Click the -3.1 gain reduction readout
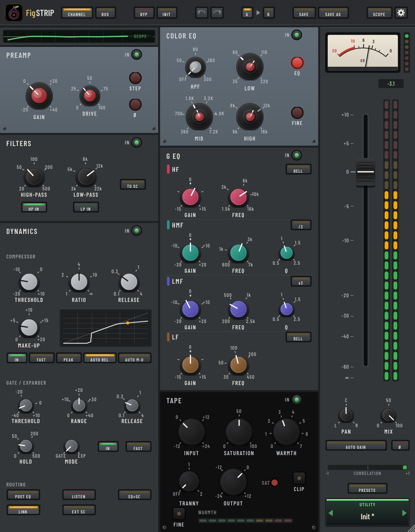 391,84
